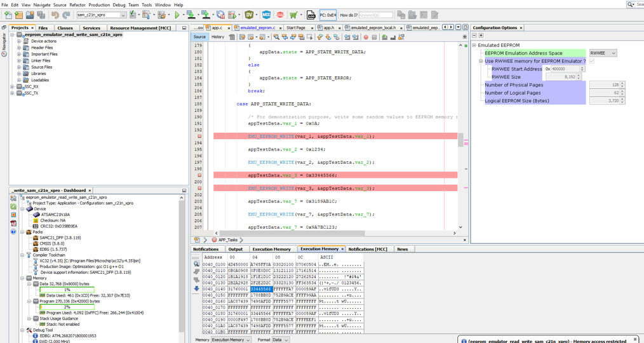Viewport: 644px width, 343px height.
Task: Click the PDF datasheet icon in Dashboard
Action: [x=13, y=223]
